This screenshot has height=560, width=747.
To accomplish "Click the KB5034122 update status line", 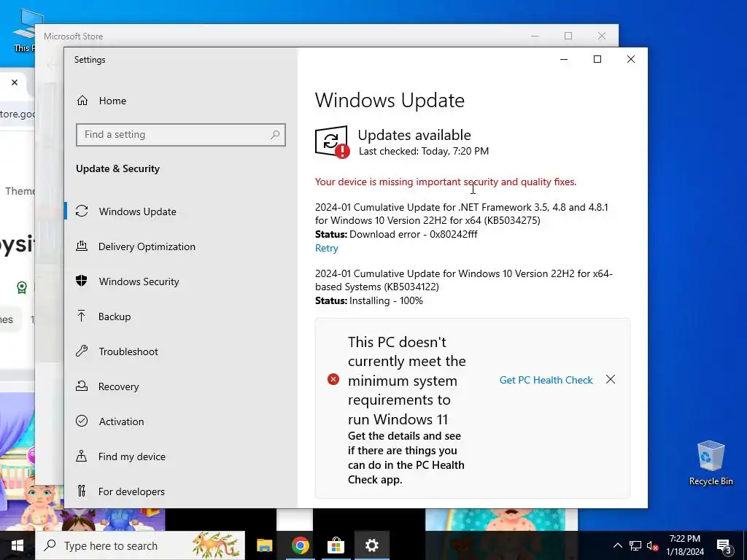I will (369, 301).
